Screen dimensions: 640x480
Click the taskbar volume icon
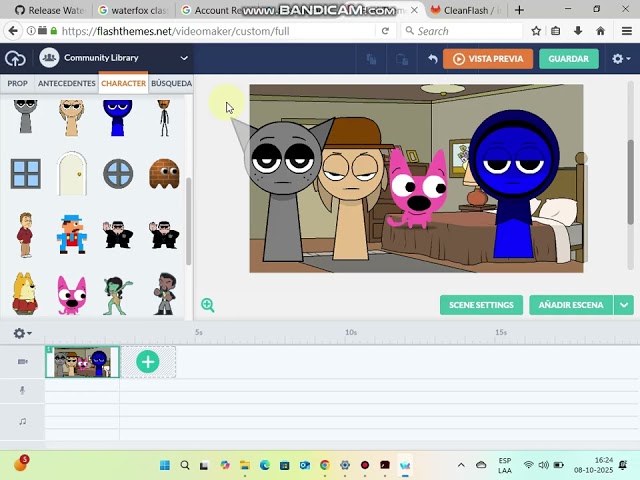click(x=543, y=465)
